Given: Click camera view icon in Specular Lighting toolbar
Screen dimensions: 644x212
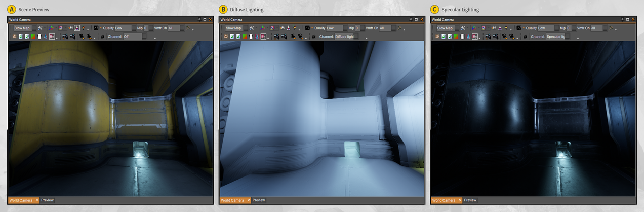Looking at the screenshot, I should tap(494, 28).
